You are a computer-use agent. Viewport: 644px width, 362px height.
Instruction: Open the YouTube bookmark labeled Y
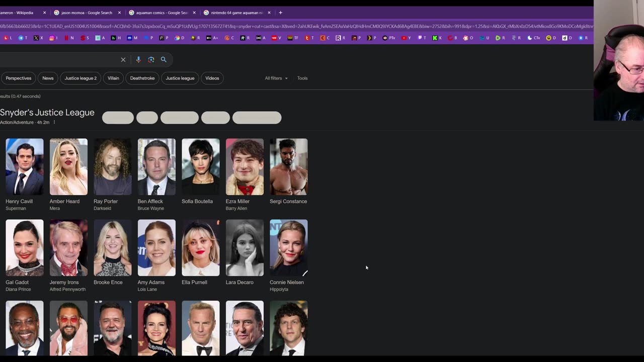pos(406,38)
